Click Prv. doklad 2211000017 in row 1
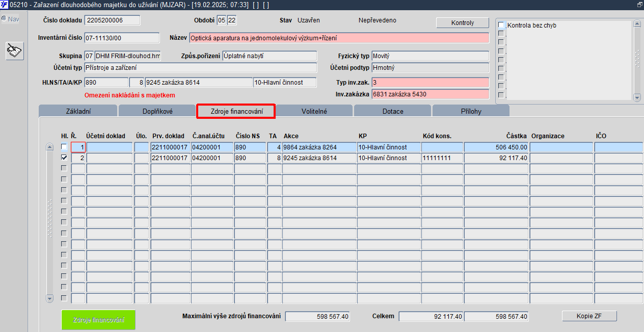Viewport: 644px width, 332px height. click(x=171, y=147)
